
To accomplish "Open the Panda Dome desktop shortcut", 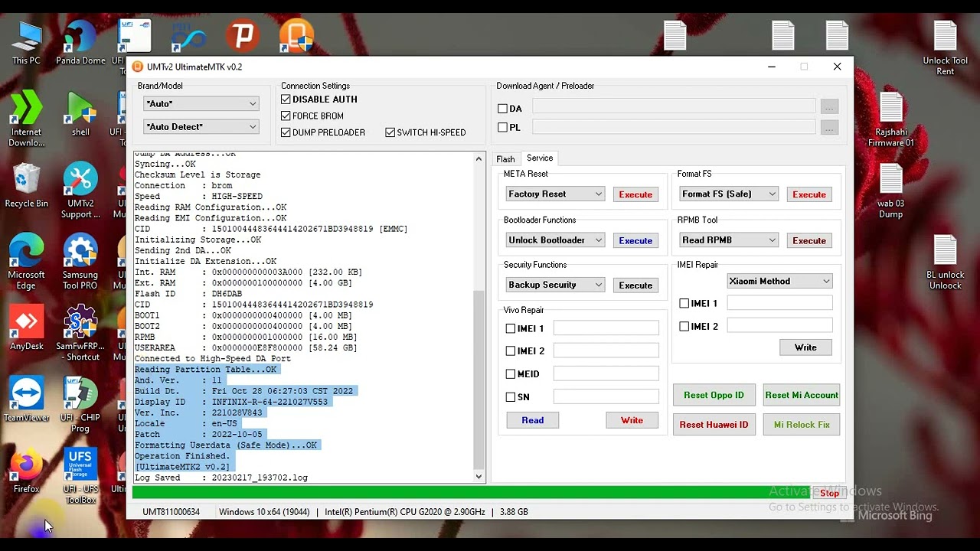I will (80, 42).
